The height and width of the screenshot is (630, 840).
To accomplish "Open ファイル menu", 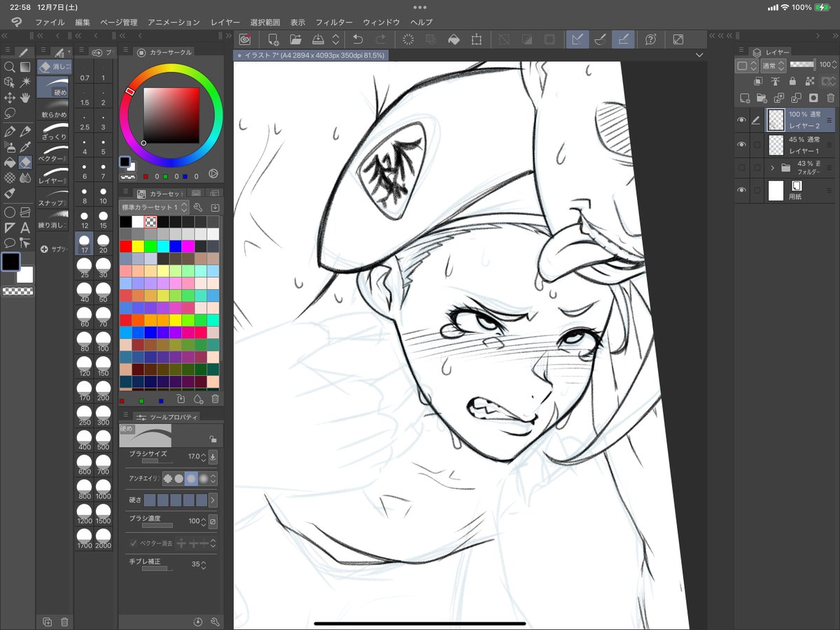I will 50,22.
